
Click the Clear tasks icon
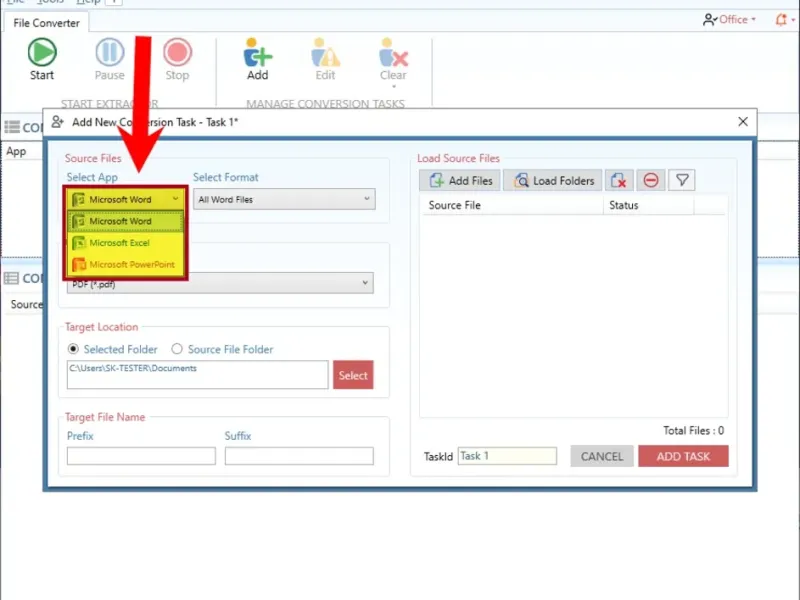[393, 53]
